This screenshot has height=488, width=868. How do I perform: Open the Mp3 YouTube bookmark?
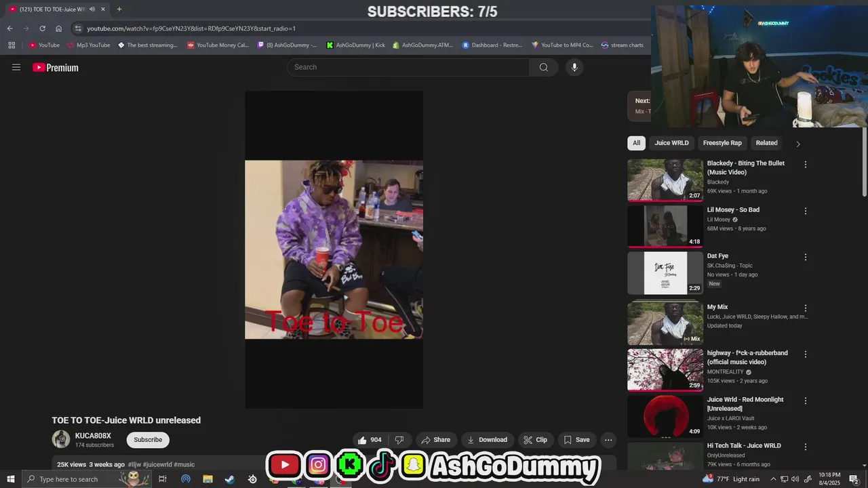(x=88, y=45)
